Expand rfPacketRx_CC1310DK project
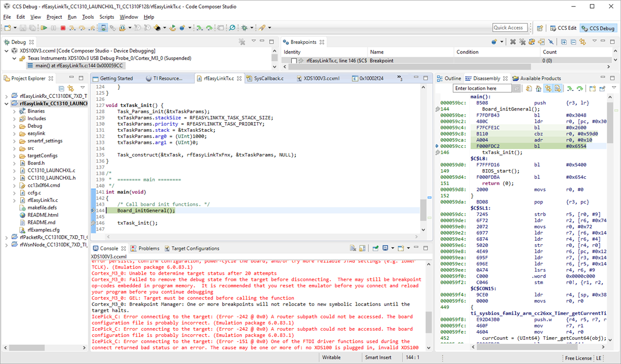The width and height of the screenshot is (621, 364). tap(7, 237)
